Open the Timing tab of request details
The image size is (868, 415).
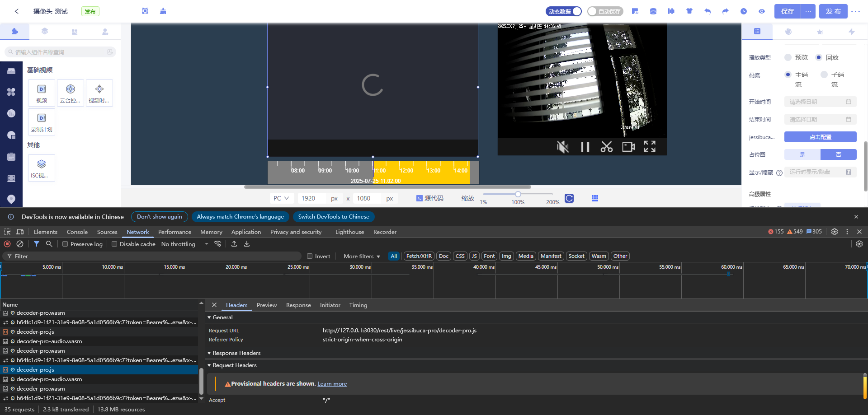358,305
